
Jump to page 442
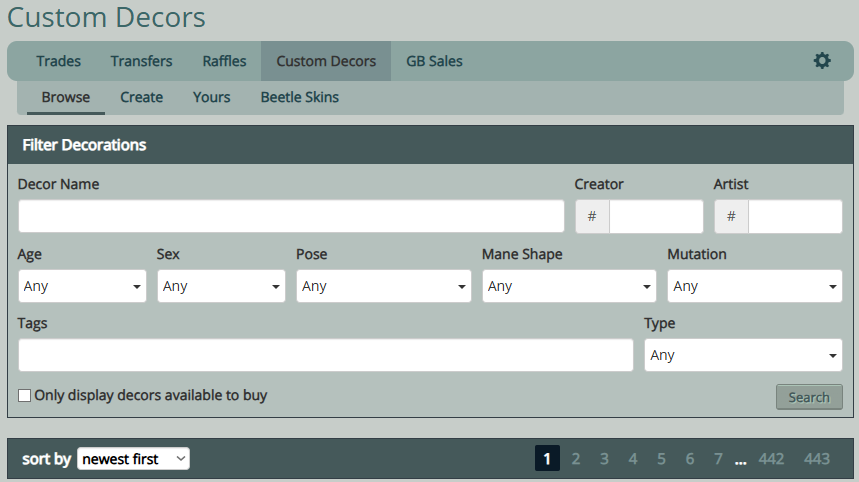(771, 458)
